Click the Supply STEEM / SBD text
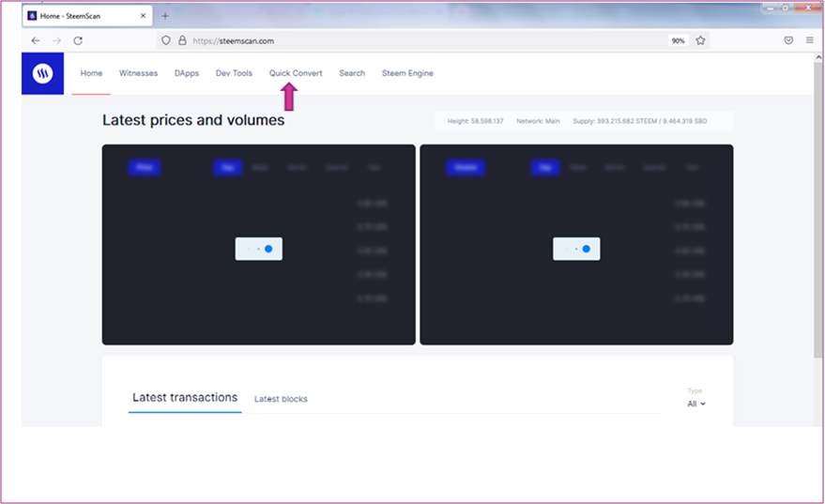 640,121
